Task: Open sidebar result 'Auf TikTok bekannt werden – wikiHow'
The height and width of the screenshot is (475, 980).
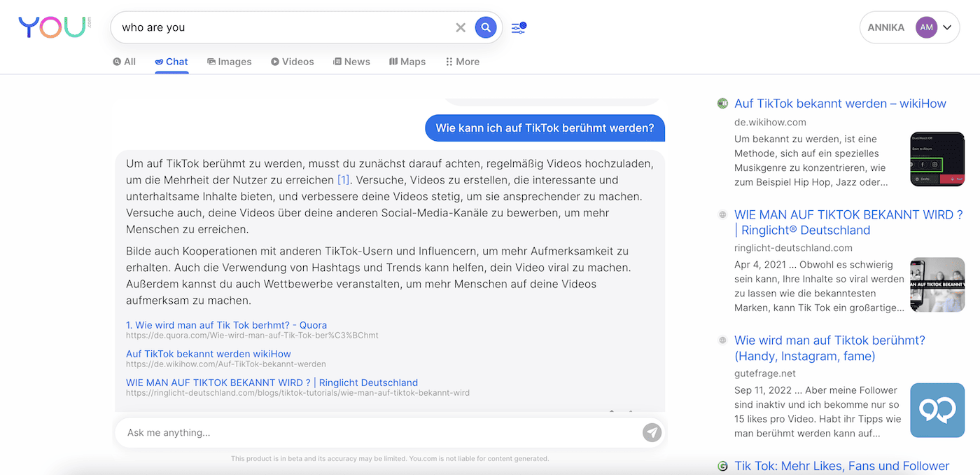Action: (840, 104)
